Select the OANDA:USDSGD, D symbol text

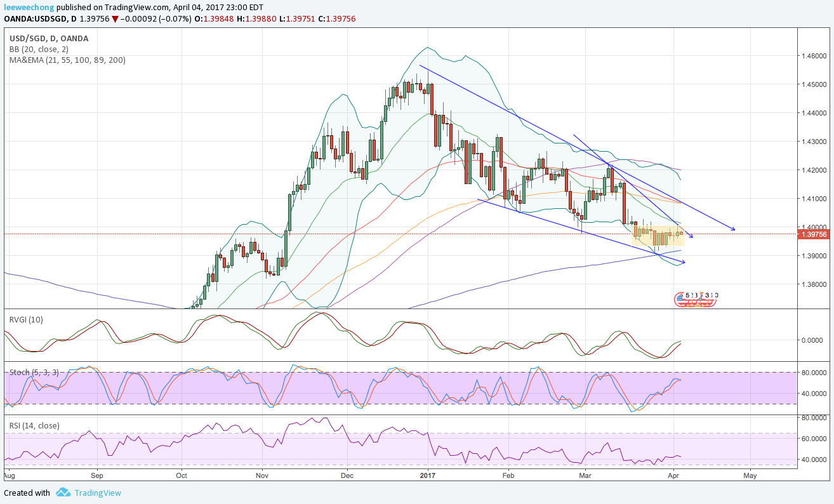(x=40, y=19)
